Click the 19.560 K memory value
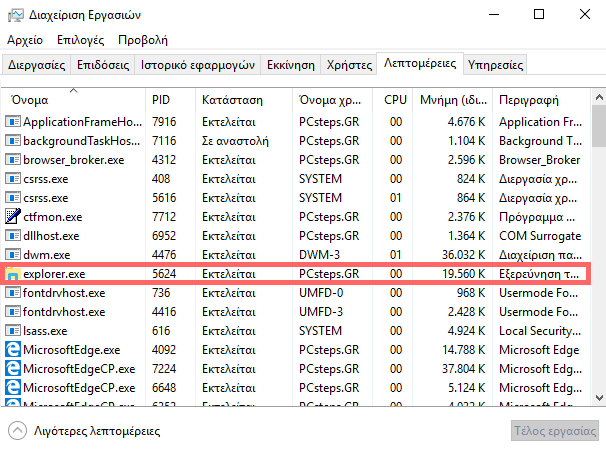 (x=463, y=274)
